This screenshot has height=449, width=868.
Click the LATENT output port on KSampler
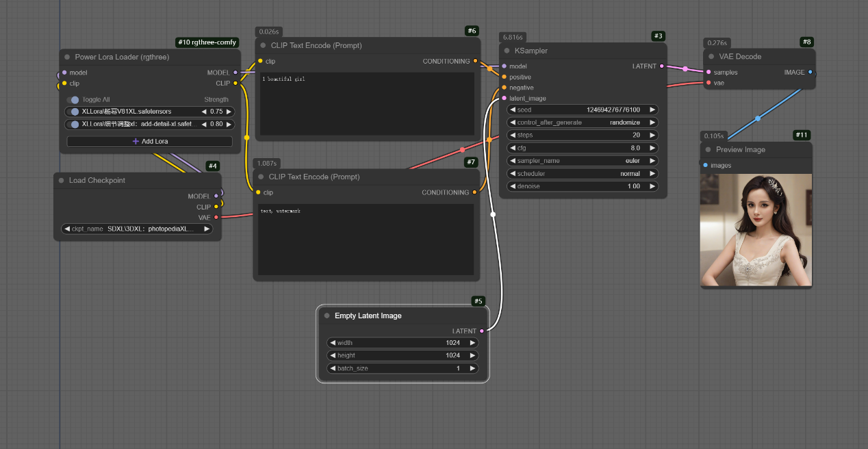point(661,66)
